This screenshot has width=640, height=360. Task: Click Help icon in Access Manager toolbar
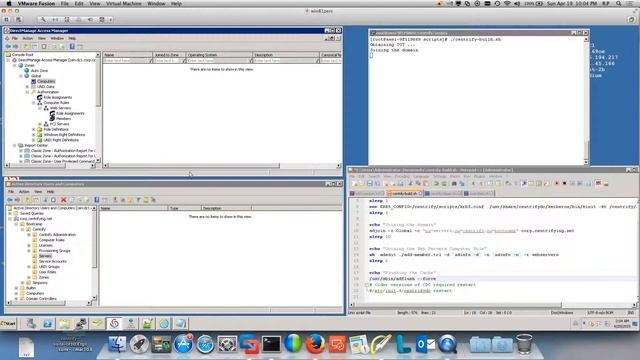72,47
